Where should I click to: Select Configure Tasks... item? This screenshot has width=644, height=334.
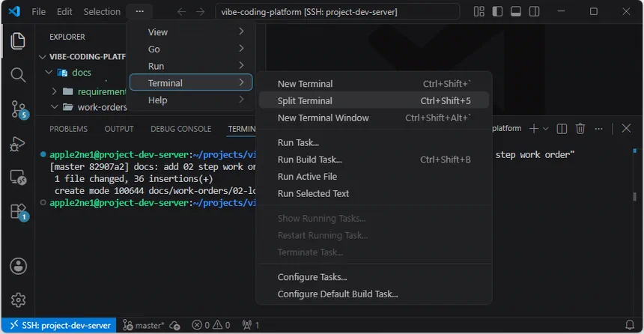(x=374, y=277)
